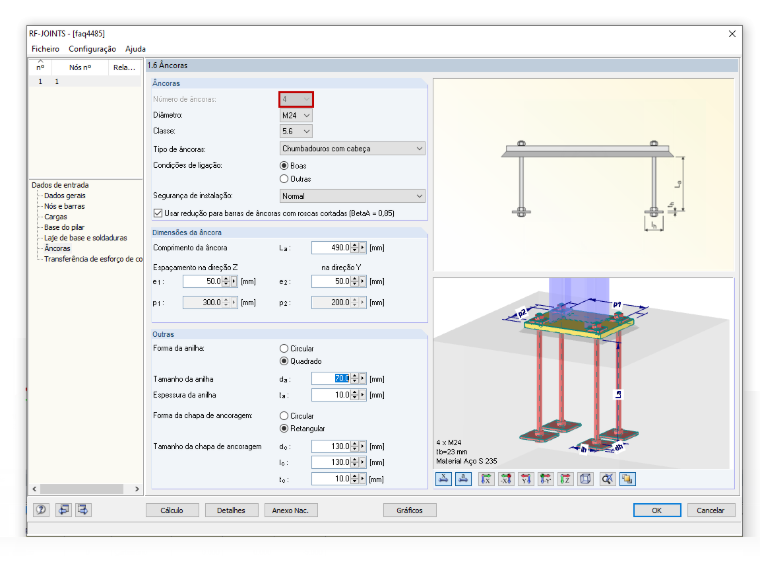Confirm with the OK button
Screen dimensions: 760x570
click(x=657, y=510)
